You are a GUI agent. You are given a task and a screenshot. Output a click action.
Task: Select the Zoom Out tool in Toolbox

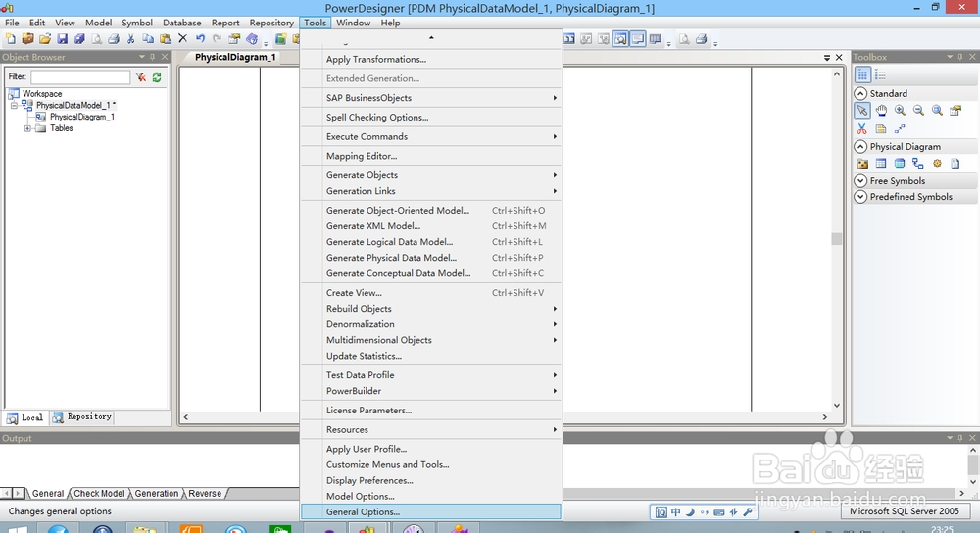coord(918,111)
